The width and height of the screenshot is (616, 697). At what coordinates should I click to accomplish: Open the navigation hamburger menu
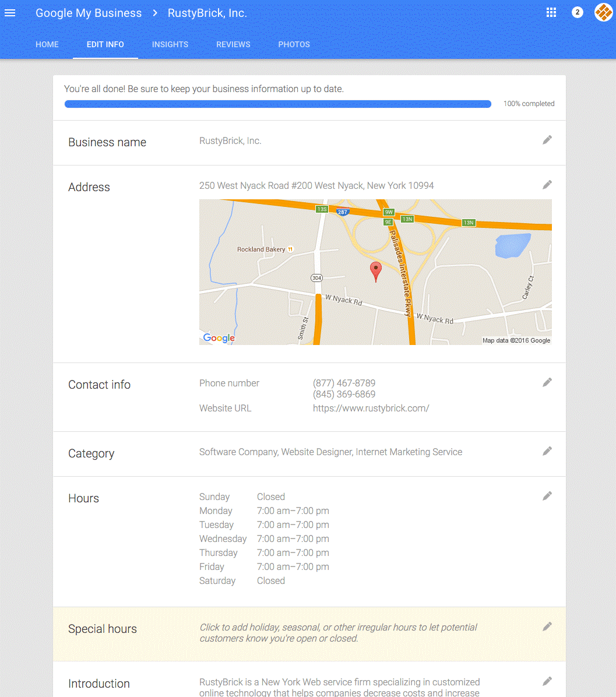(10, 13)
